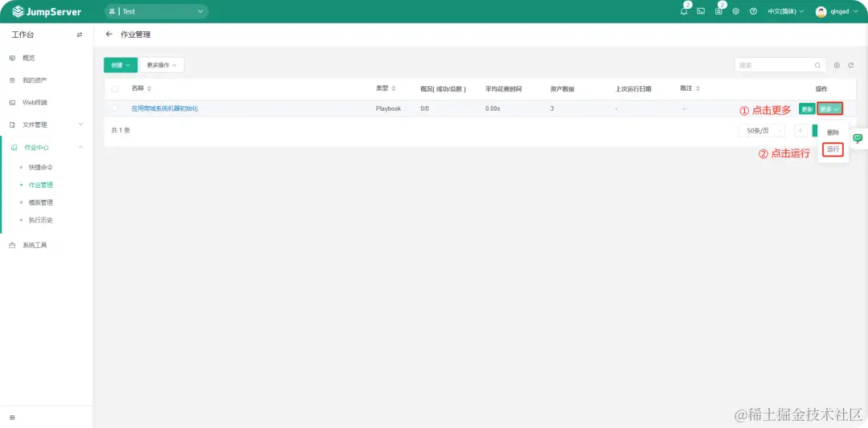The height and width of the screenshot is (428, 868).
Task: Open the tickets icon in header
Action: (719, 11)
